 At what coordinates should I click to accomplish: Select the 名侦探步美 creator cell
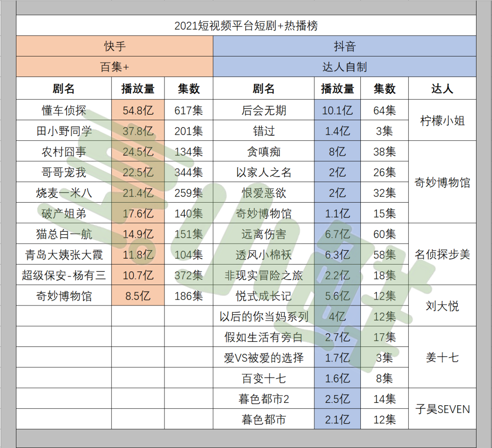point(442,254)
